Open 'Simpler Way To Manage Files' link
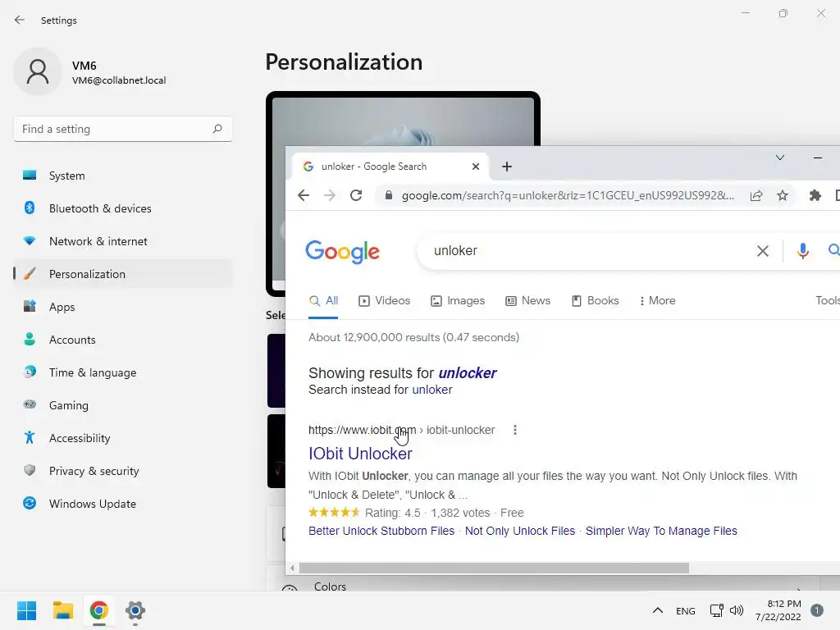Viewport: 840px width, 630px height. 661,531
